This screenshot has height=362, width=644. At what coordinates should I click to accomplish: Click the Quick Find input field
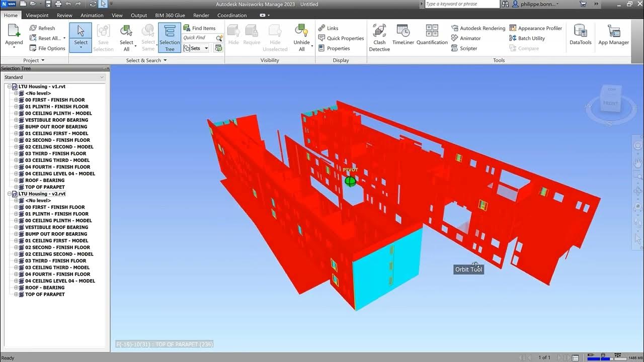[x=199, y=38]
